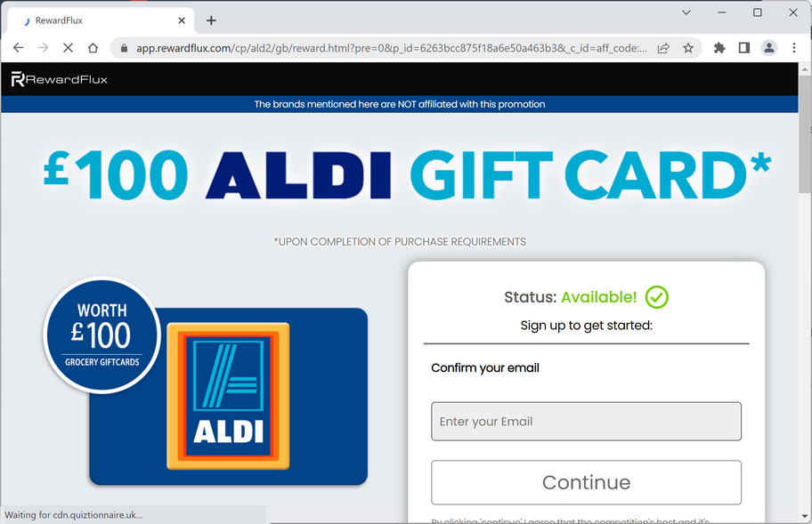812x524 pixels.
Task: Open the extensions puzzle icon
Action: click(x=719, y=48)
